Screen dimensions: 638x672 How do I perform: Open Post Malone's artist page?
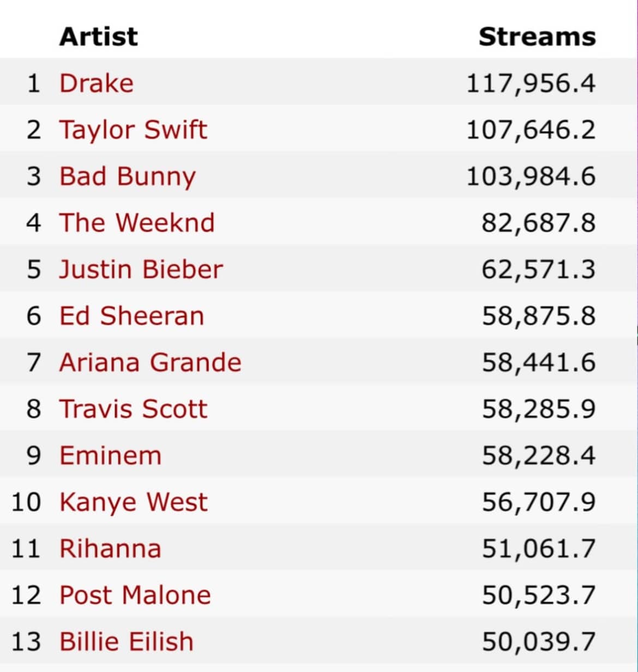[135, 595]
